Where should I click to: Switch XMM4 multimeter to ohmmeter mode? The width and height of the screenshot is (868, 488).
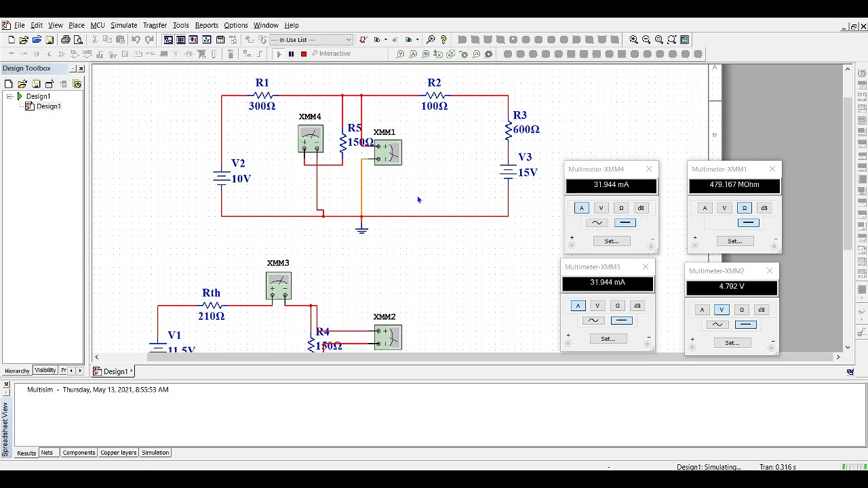(x=621, y=208)
